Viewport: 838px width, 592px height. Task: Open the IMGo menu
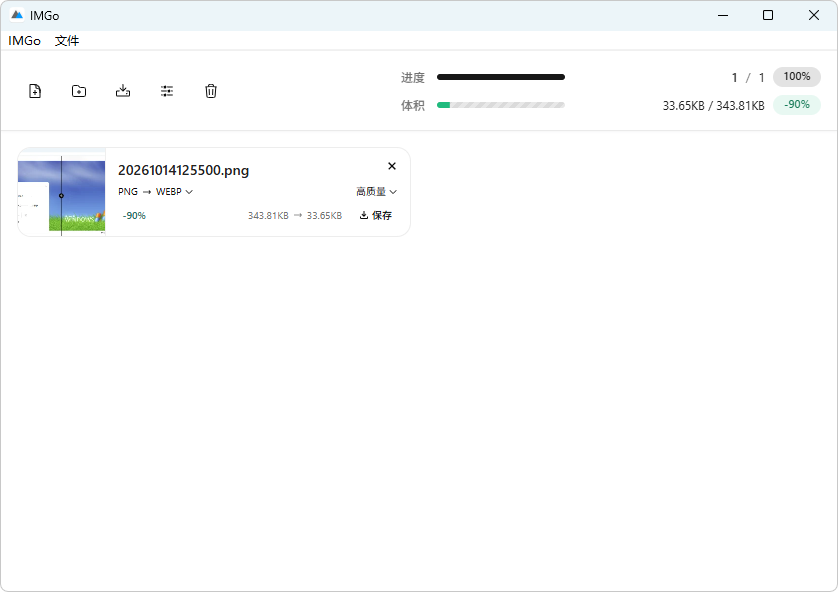[x=25, y=41]
